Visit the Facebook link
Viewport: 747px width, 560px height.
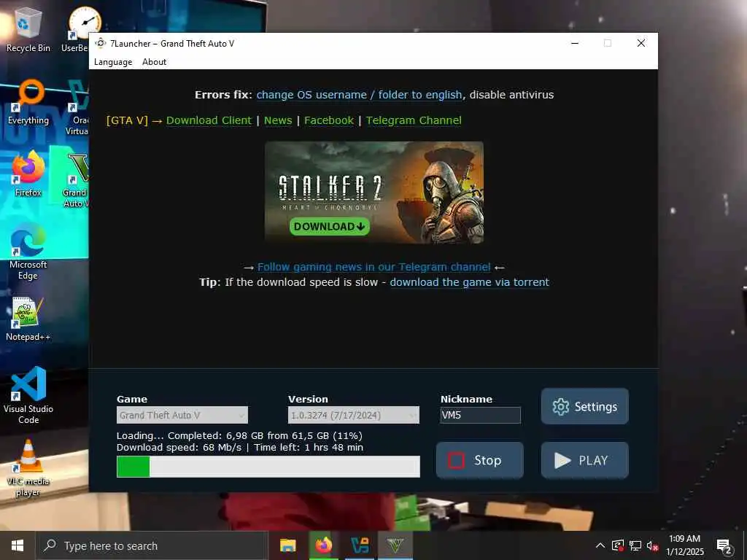[x=329, y=120]
